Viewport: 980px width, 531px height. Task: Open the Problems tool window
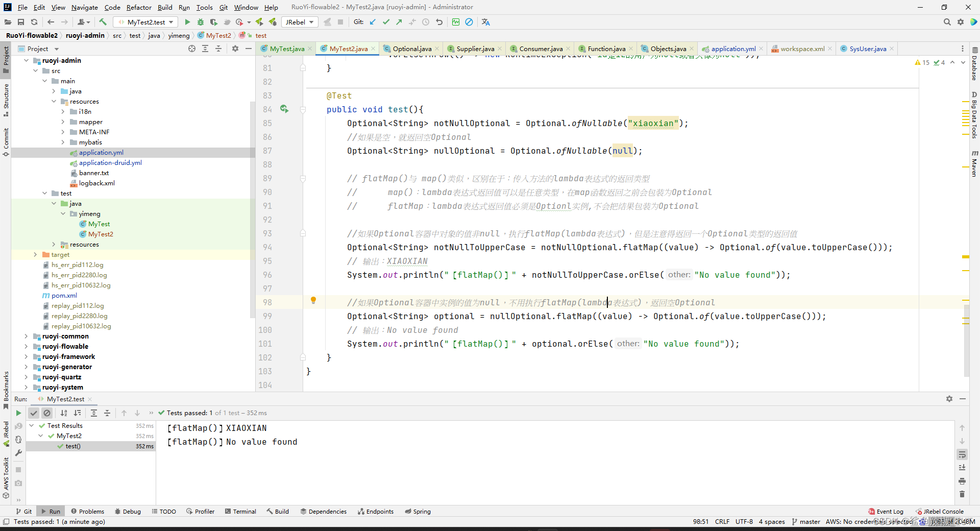click(x=87, y=511)
